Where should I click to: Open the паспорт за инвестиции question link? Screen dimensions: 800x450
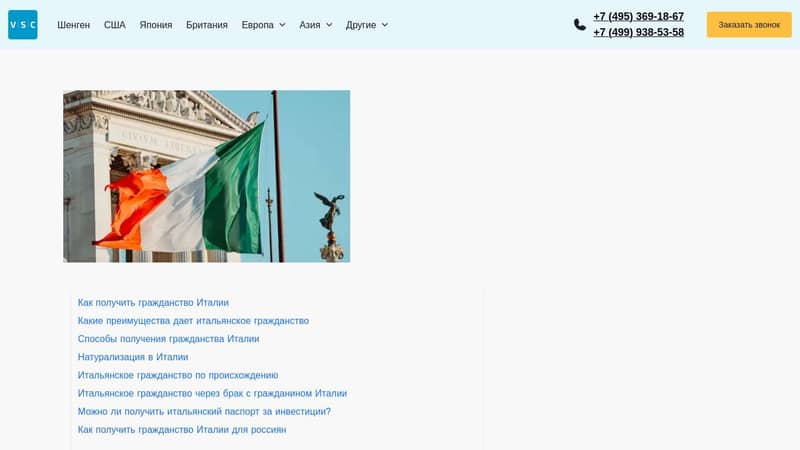pyautogui.click(x=204, y=411)
